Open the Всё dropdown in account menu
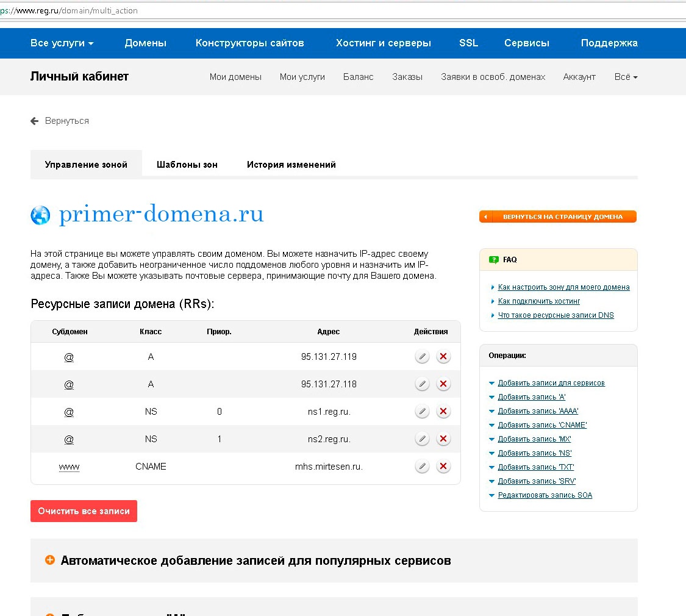 pos(626,77)
